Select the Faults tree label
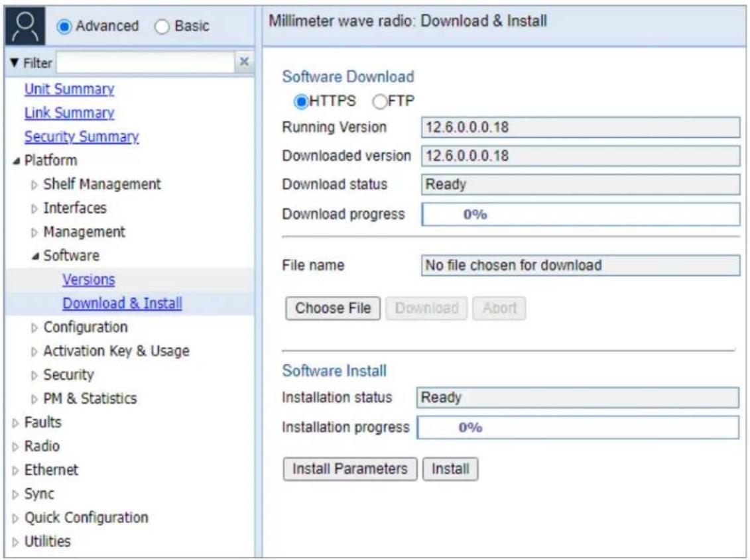The image size is (750, 560). [x=42, y=422]
